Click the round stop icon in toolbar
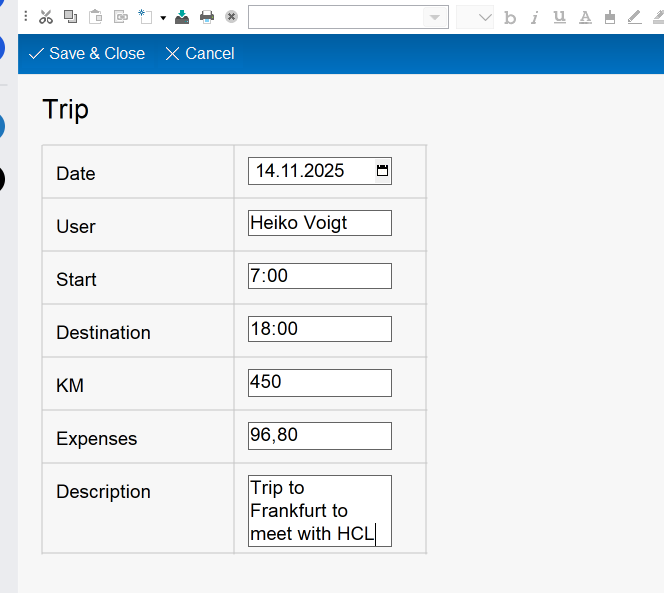The image size is (664, 593). click(231, 17)
